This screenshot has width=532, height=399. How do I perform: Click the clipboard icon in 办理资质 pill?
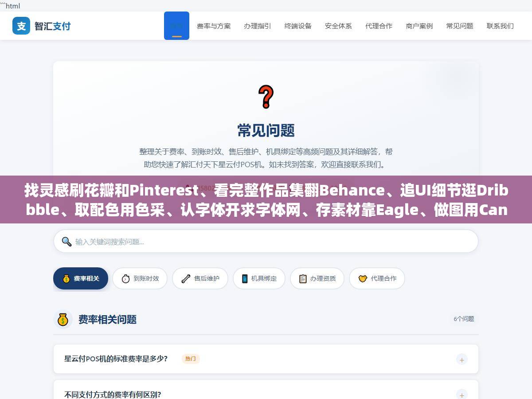click(x=303, y=278)
